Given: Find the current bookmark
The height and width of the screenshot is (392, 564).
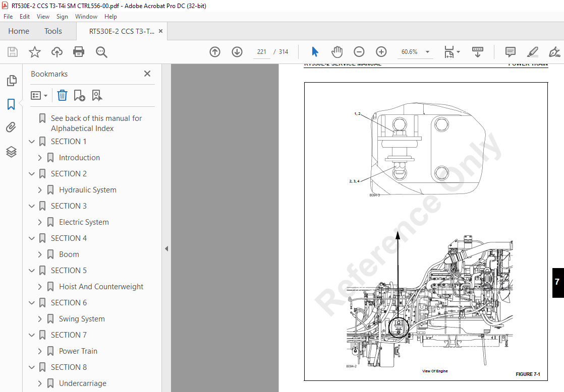Looking at the screenshot, I should [x=97, y=96].
